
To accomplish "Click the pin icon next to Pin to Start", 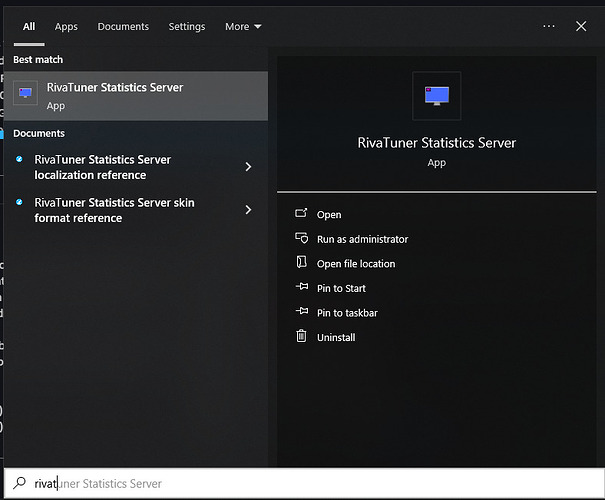I will (302, 286).
